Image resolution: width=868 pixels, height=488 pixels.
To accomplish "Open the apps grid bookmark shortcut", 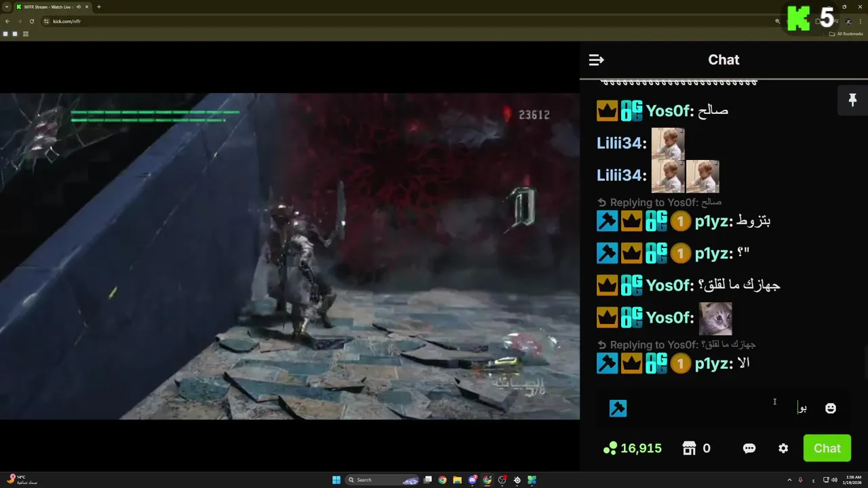I will tap(26, 34).
